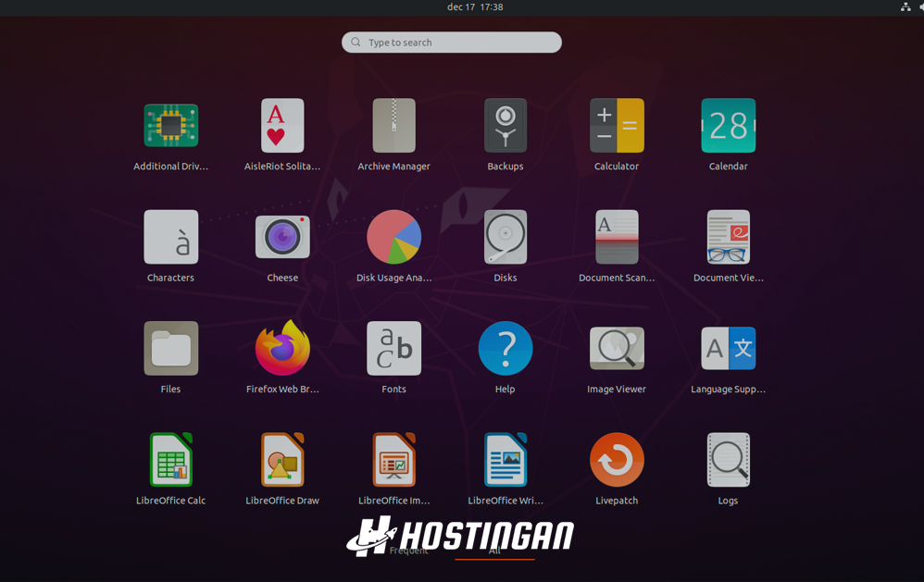Launch the Livepatch app
Screen dimensions: 924x582
(x=617, y=460)
